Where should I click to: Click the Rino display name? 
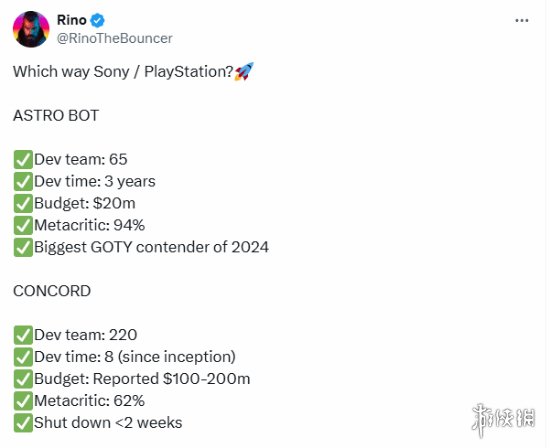[x=72, y=20]
